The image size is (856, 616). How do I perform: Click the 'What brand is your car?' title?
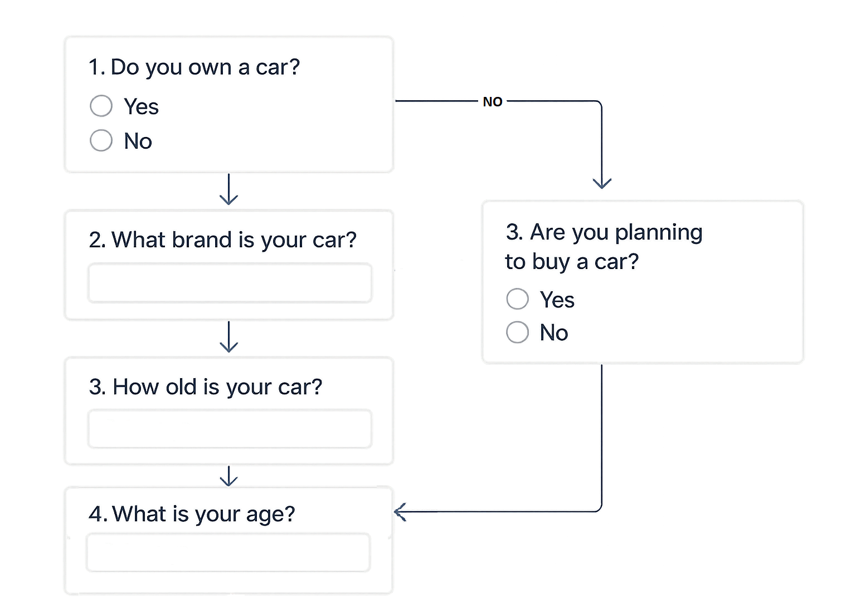click(x=222, y=240)
